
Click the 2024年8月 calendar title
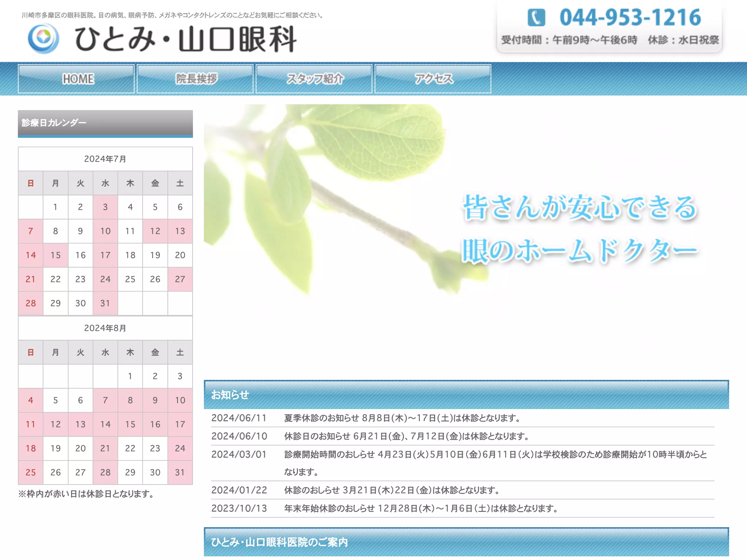click(105, 328)
